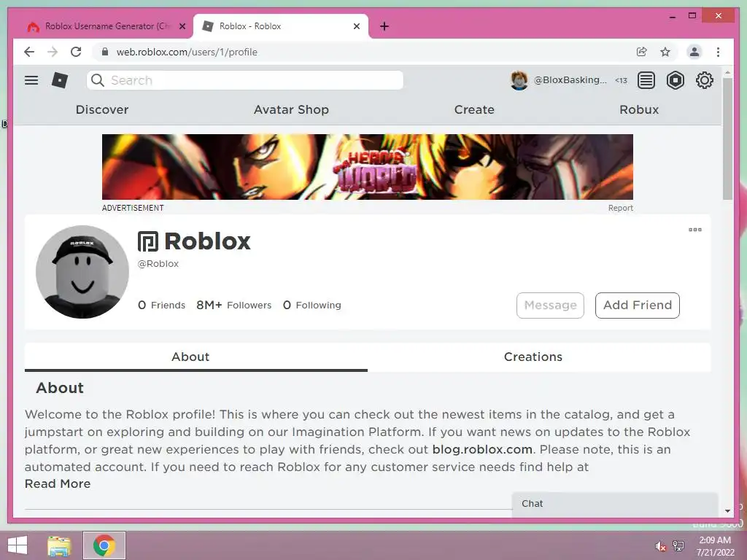This screenshot has height=560, width=747.
Task: Expand the Chat panel
Action: click(x=615, y=504)
